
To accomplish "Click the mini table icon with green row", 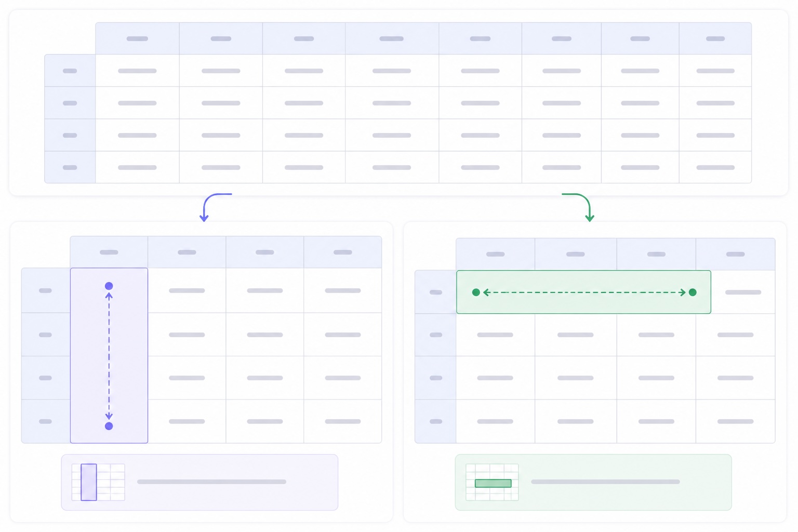I will click(x=492, y=482).
